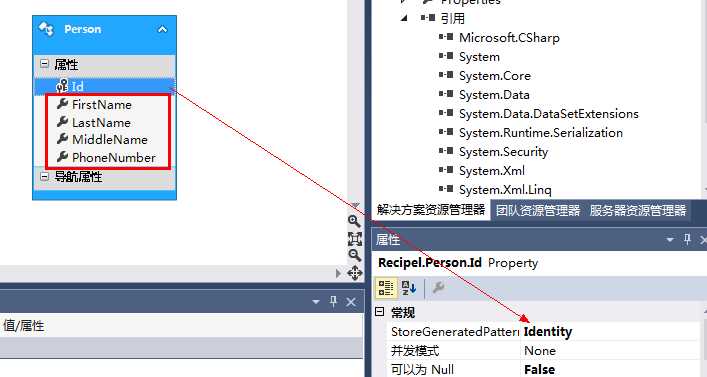Change the 可以为 Null False value
The width and height of the screenshot is (707, 377).
click(611, 370)
